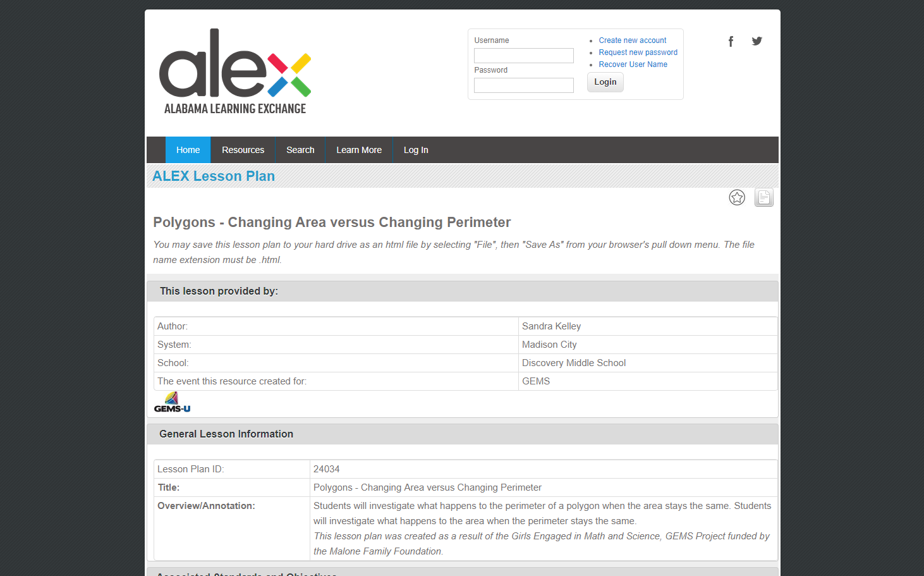Click the ALEX Lesson Plan heading
The image size is (924, 576).
click(x=213, y=176)
